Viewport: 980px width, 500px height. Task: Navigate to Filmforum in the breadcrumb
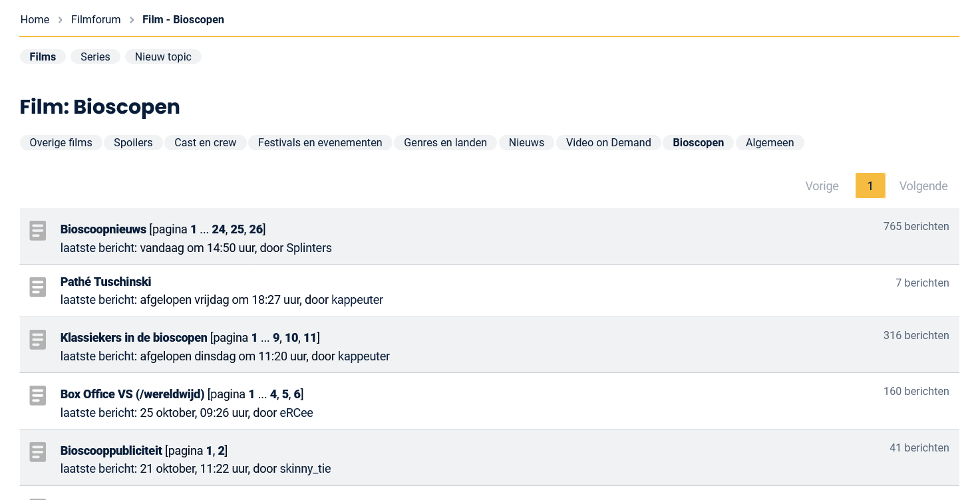click(96, 20)
